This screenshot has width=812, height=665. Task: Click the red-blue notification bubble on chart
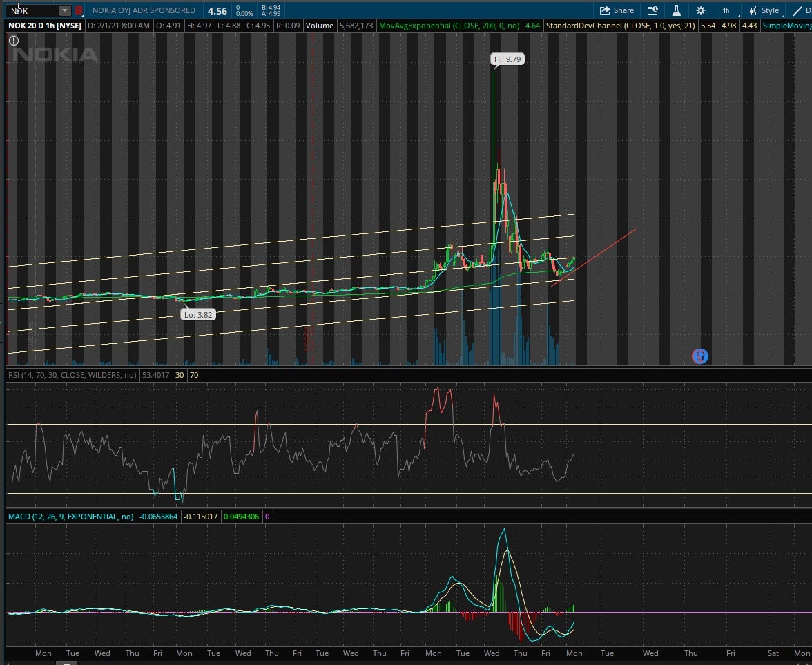coord(699,356)
